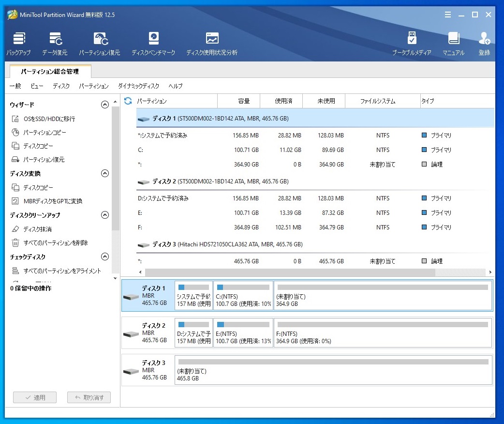Click partition list scroll left arrow
The image size is (504, 424).
(x=140, y=272)
